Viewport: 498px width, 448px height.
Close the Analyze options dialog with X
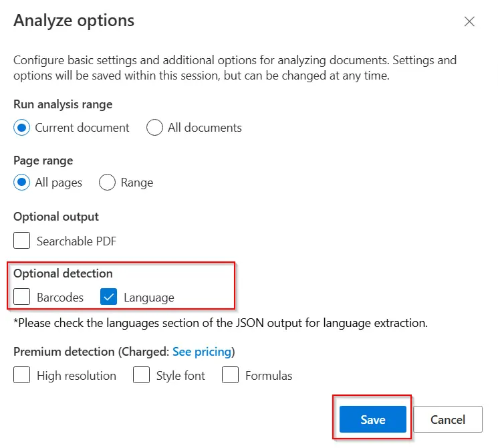469,21
